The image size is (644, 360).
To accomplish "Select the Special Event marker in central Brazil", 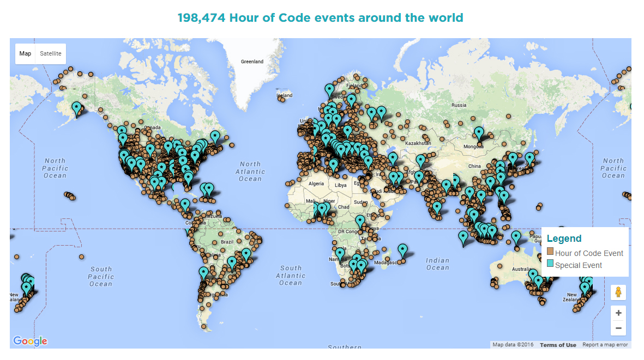I will [246, 254].
